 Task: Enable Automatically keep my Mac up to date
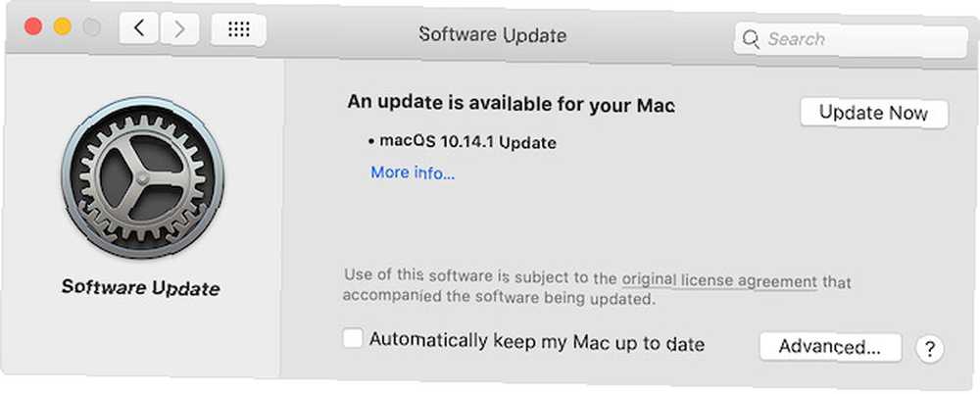[353, 339]
